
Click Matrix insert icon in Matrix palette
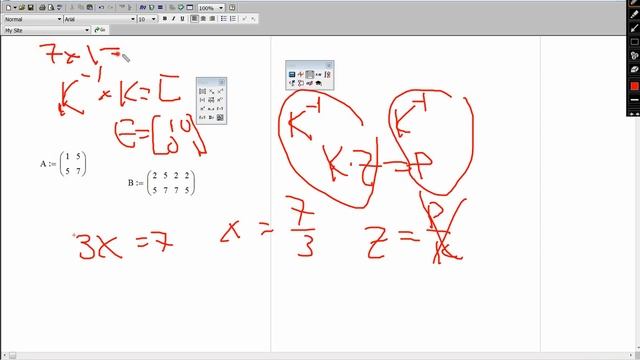coord(202,91)
